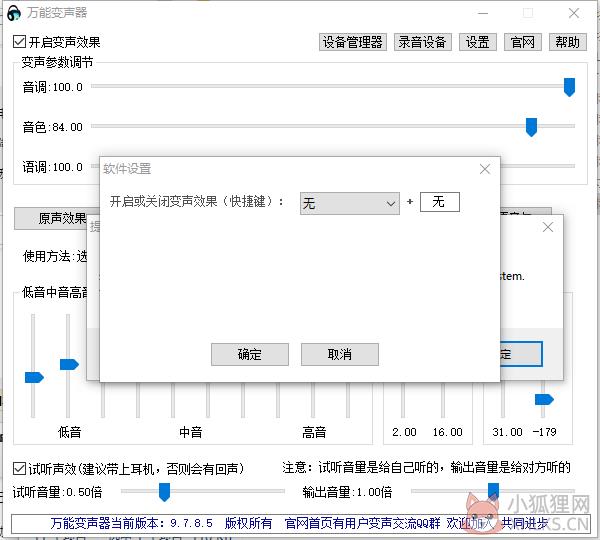Click the 音调 slider thumb
The height and width of the screenshot is (540, 600).
(569, 87)
